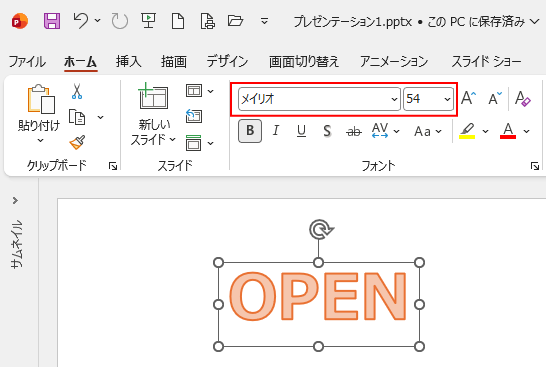Screen dimensions: 546x367
Task: Switch to the 挿入 tab
Action: (128, 62)
